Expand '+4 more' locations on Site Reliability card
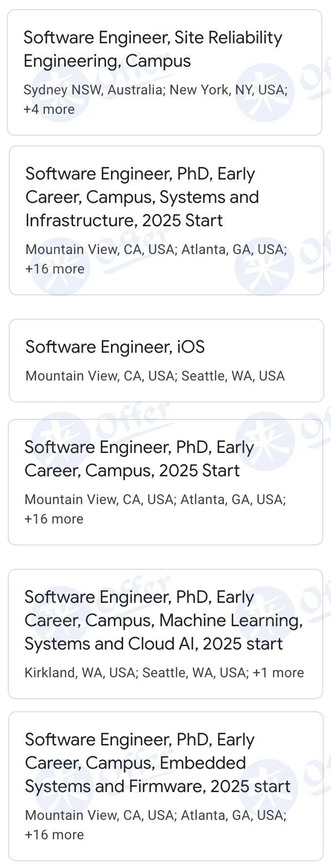This screenshot has width=331, height=868. [x=49, y=109]
